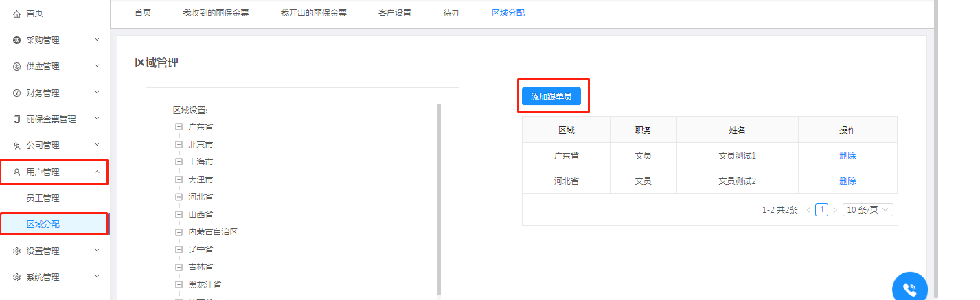Image resolution: width=980 pixels, height=300 pixels.
Task: Click the 添加跟单员 button
Action: (x=551, y=97)
